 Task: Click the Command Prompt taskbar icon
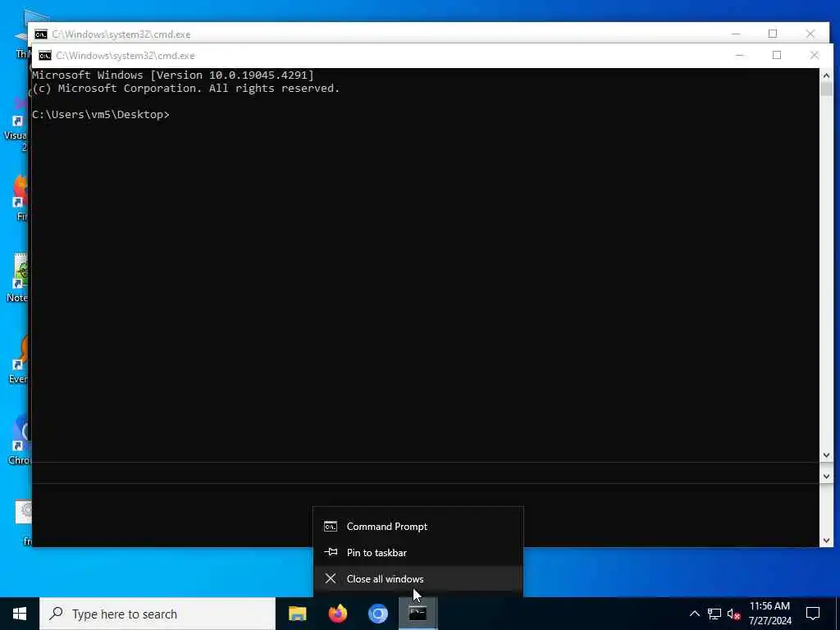418,614
